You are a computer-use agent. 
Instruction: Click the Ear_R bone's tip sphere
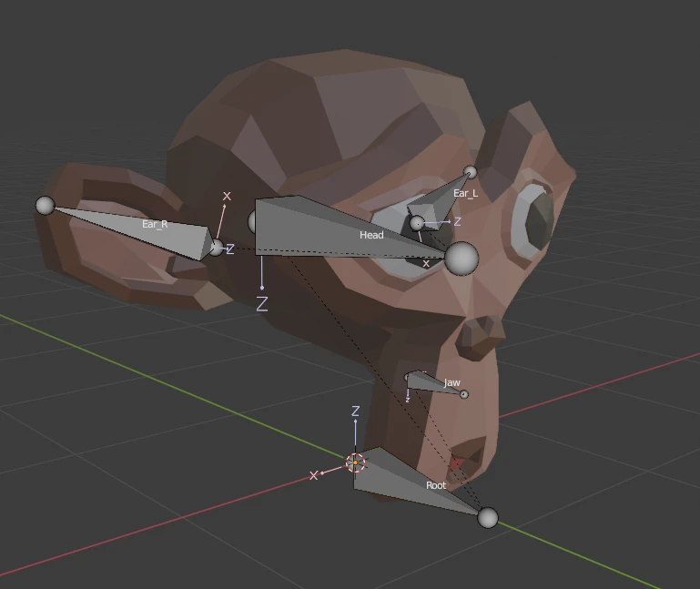pos(46,206)
